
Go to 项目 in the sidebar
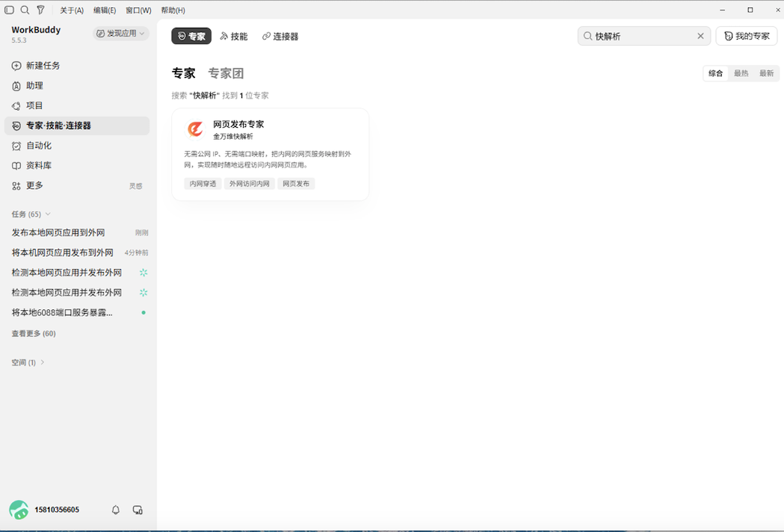(x=77, y=105)
